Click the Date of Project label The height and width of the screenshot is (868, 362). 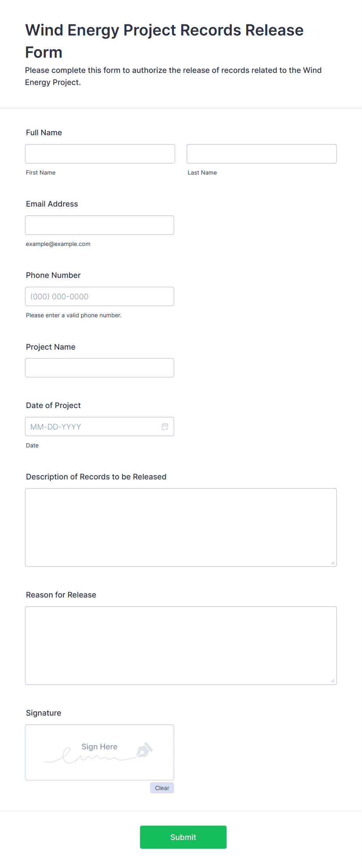pyautogui.click(x=53, y=405)
